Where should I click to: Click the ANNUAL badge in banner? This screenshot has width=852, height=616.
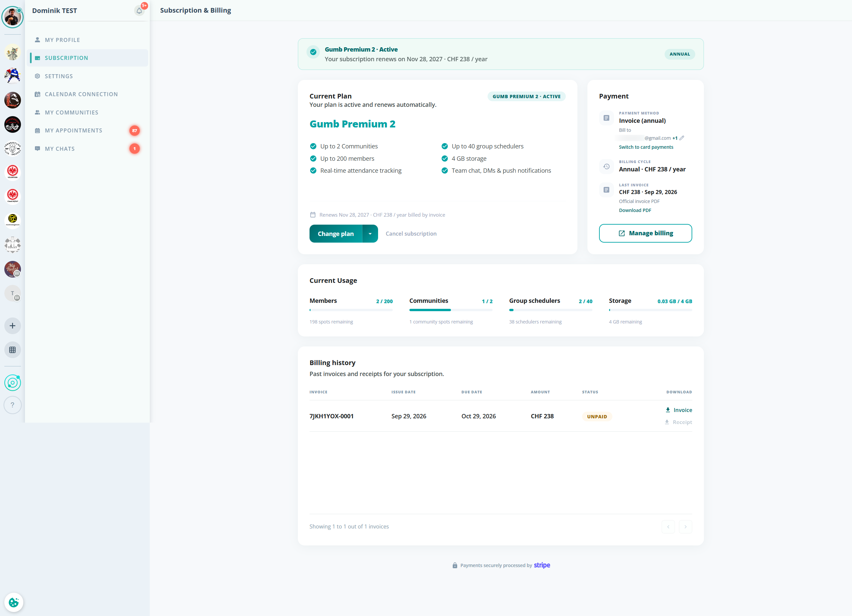[680, 54]
